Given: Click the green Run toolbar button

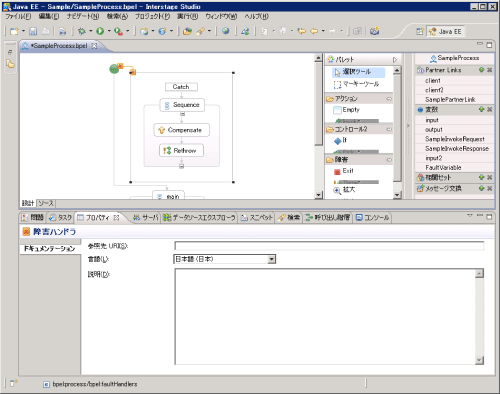Looking at the screenshot, I should tap(100, 31).
